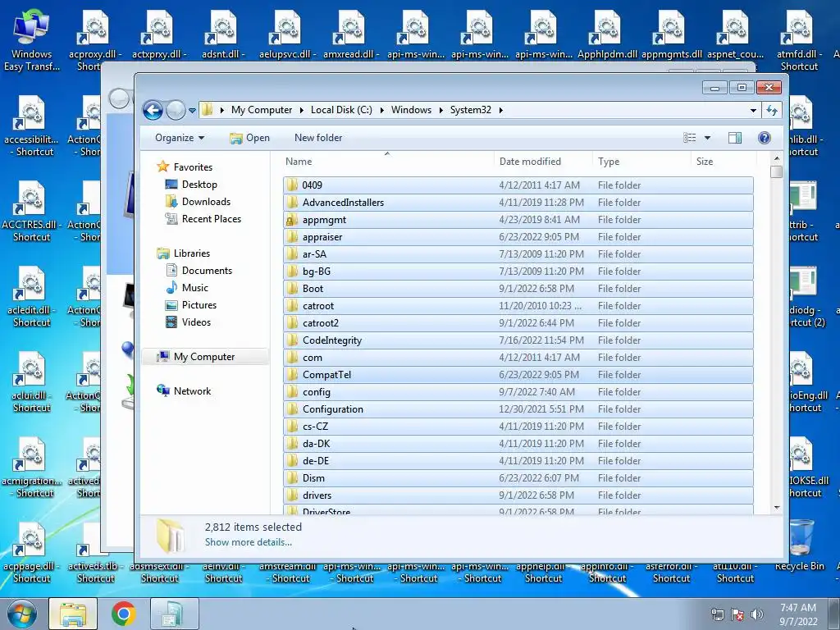Viewport: 840px width, 630px height.
Task: Refresh the System32 folder view
Action: pyautogui.click(x=771, y=111)
